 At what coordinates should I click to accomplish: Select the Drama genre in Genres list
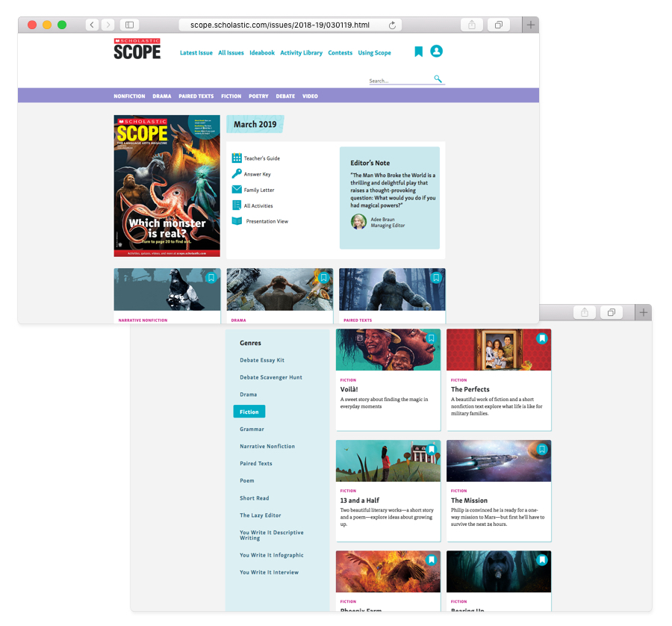[248, 394]
